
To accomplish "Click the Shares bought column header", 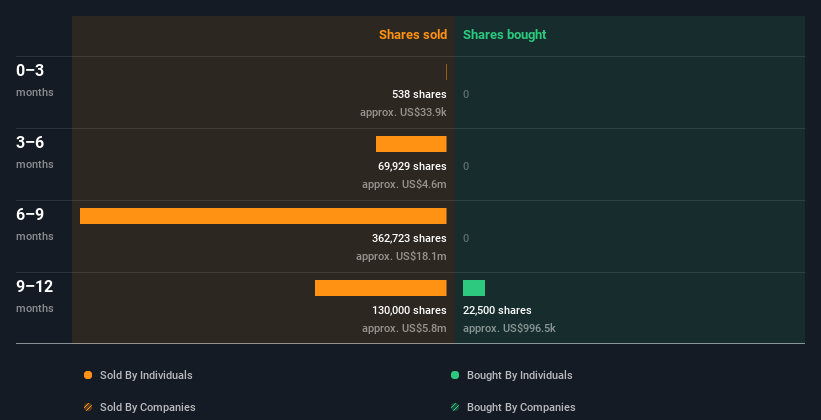I will point(504,35).
